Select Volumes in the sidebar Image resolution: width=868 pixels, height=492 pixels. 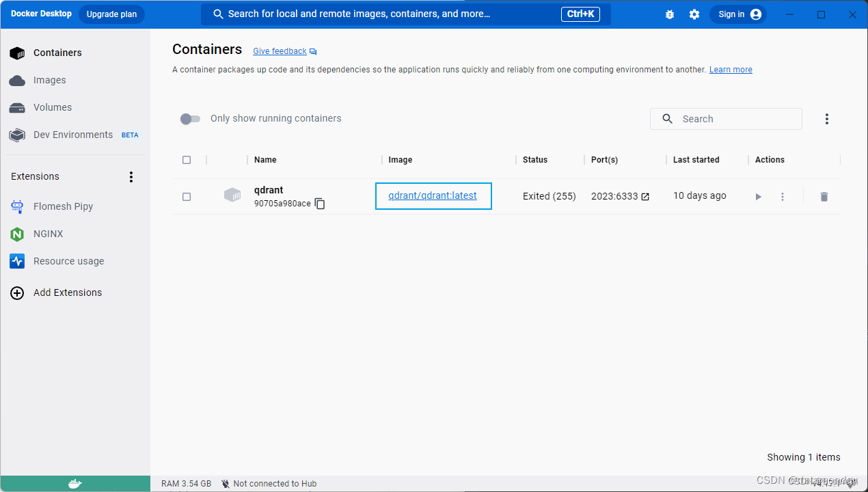point(53,107)
